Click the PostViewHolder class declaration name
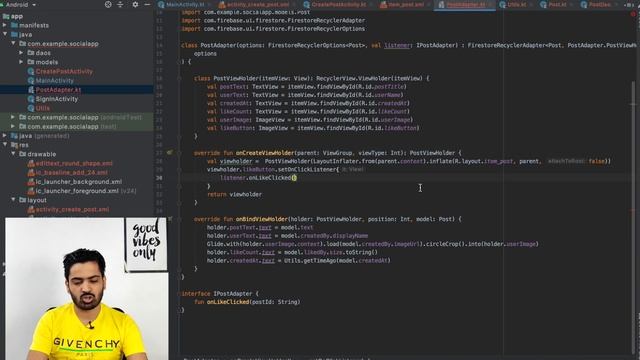640x360 pixels. [x=236, y=78]
